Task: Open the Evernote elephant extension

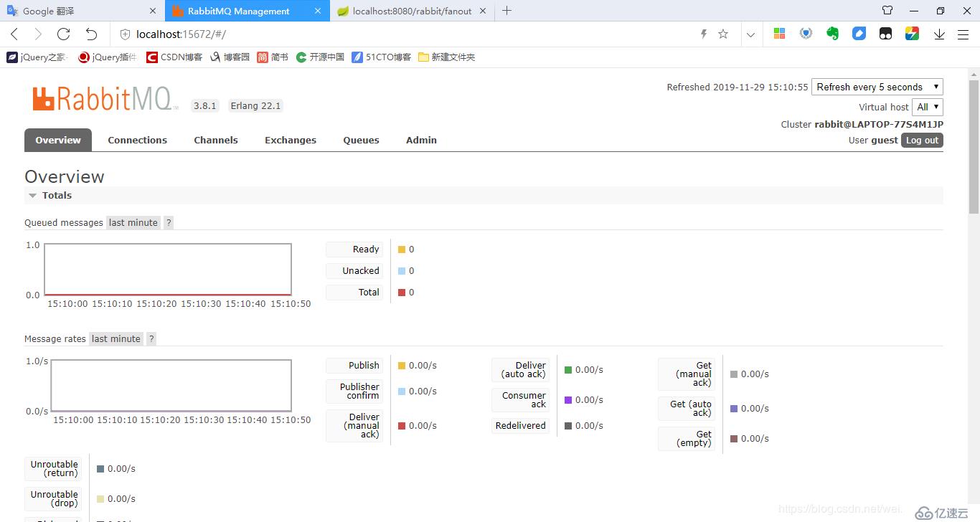Action: [832, 34]
